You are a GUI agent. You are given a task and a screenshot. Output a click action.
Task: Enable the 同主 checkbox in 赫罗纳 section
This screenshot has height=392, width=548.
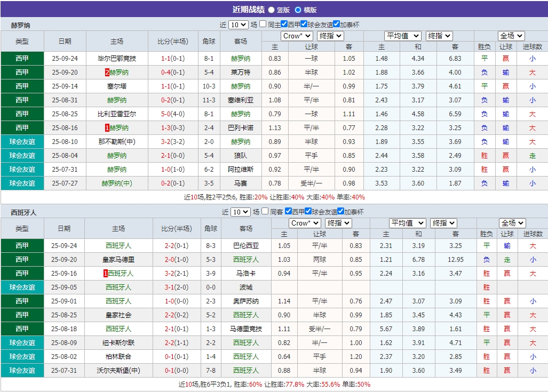(263, 23)
